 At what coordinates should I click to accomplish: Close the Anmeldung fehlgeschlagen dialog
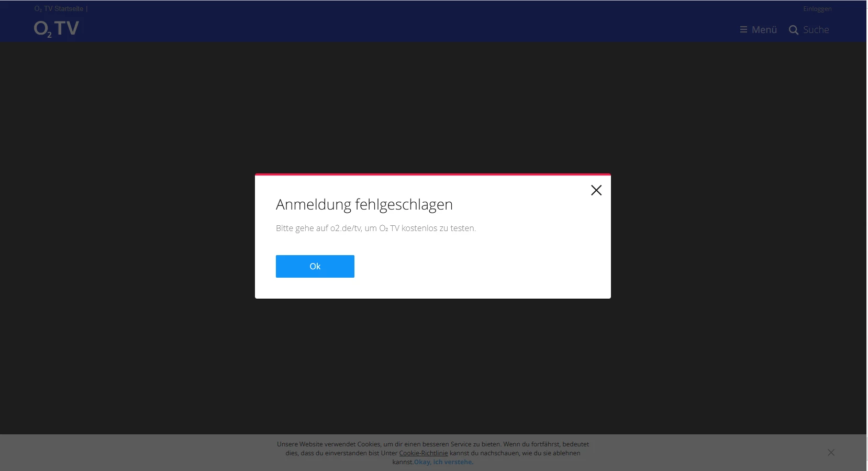[596, 190]
